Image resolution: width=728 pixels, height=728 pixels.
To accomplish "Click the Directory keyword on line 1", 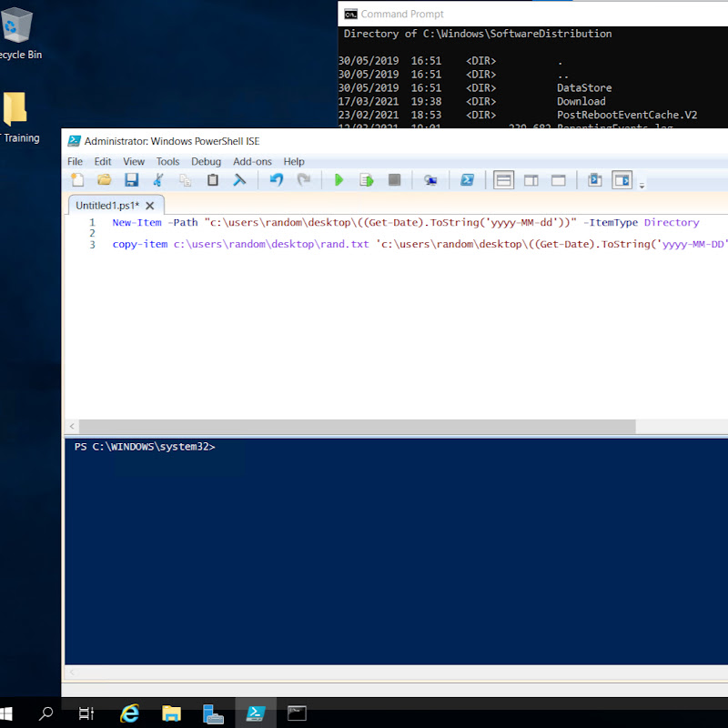I will (672, 222).
